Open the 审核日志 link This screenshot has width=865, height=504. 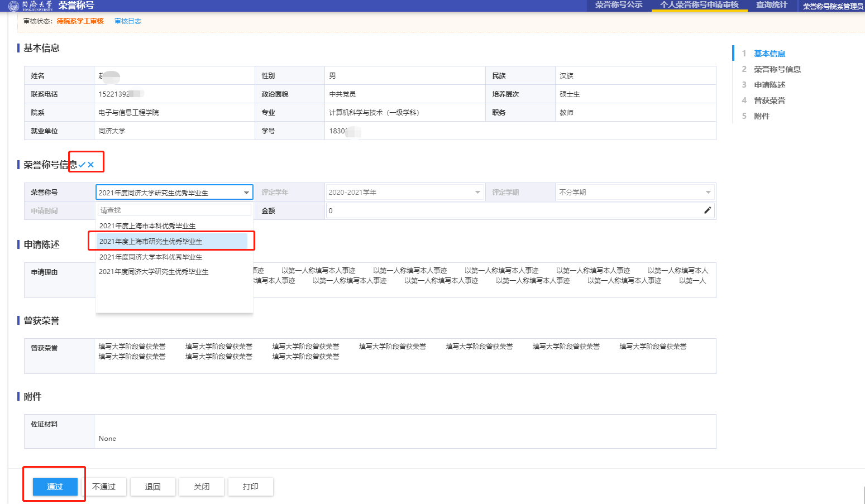point(128,21)
